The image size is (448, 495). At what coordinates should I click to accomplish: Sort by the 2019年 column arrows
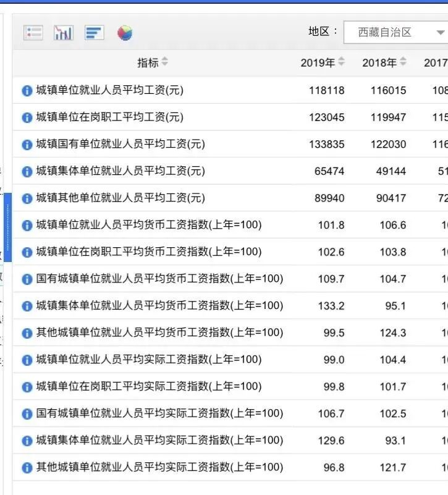click(341, 62)
